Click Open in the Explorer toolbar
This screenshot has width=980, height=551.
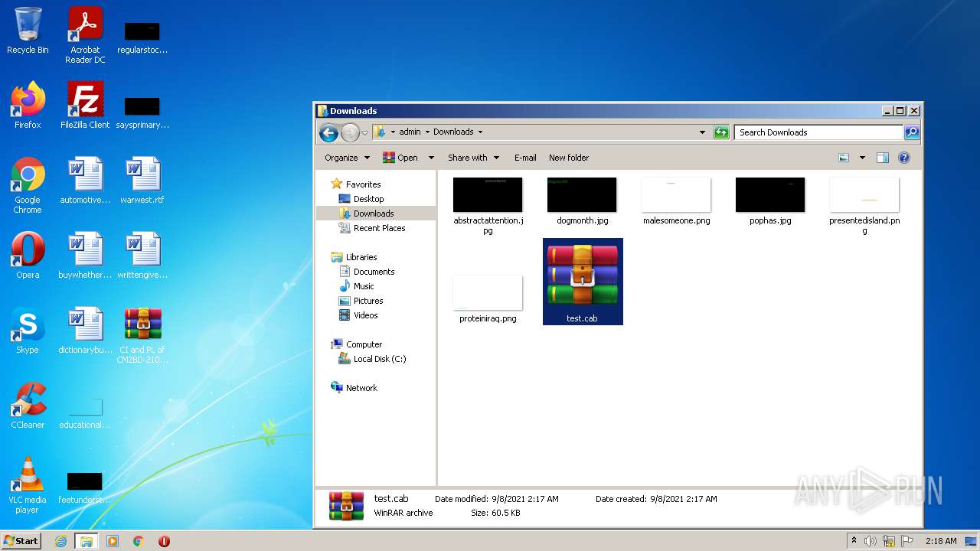coord(400,158)
